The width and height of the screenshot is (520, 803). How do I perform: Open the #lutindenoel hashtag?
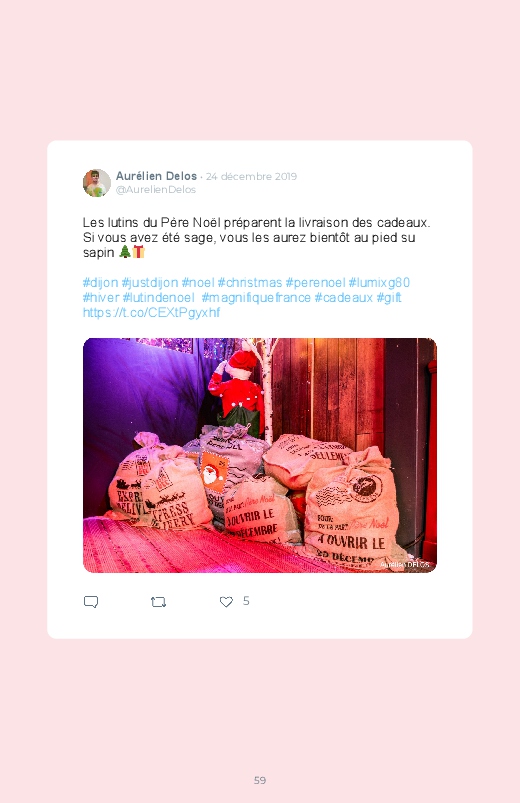click(x=159, y=298)
